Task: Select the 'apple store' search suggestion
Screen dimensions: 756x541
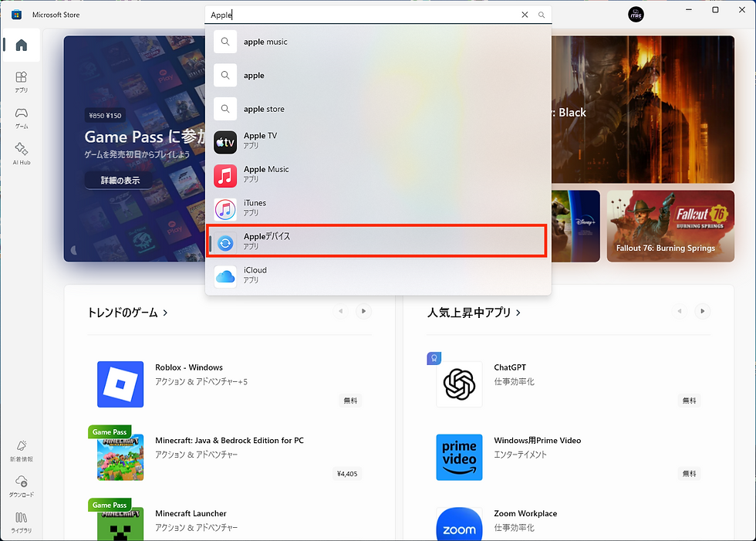Action: tap(378, 109)
